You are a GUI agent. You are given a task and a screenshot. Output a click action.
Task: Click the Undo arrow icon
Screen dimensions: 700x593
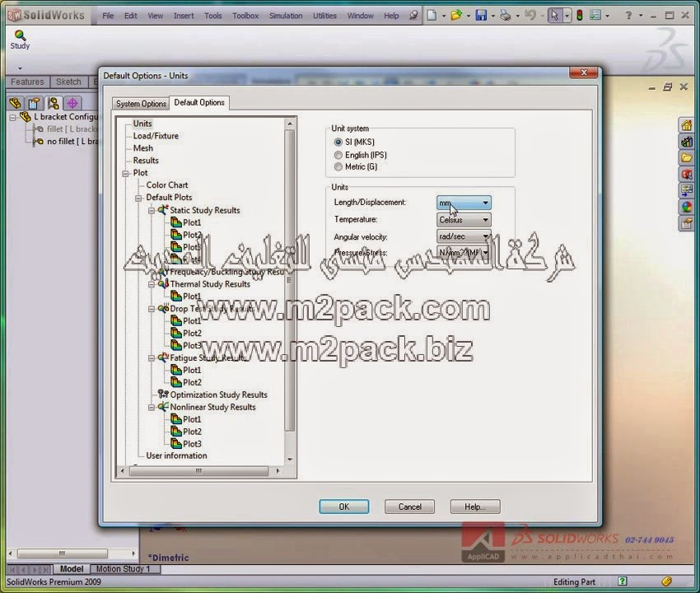[530, 15]
